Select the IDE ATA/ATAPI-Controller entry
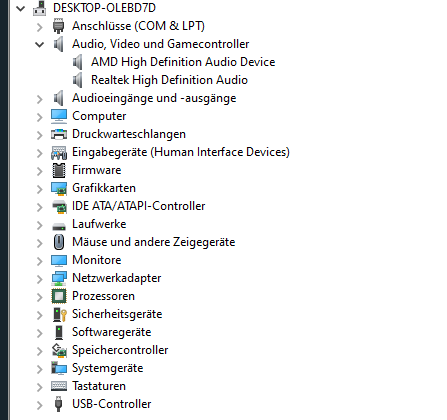The height and width of the screenshot is (420, 447). pos(138,206)
